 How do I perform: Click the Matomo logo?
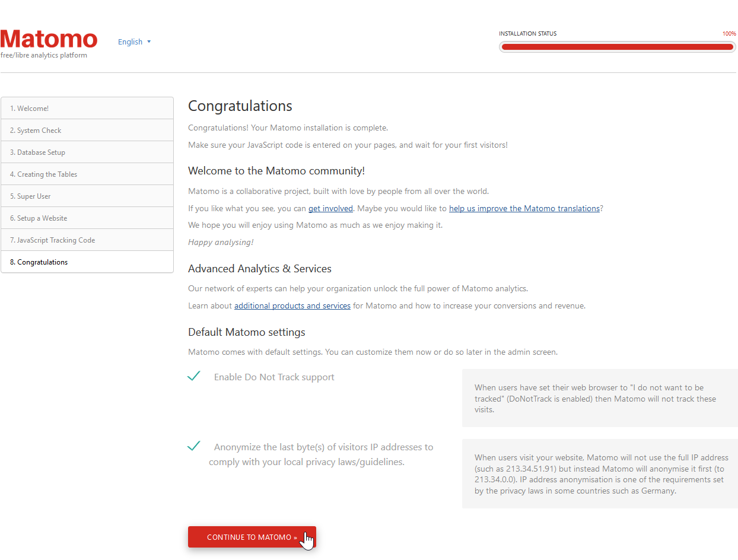(49, 39)
